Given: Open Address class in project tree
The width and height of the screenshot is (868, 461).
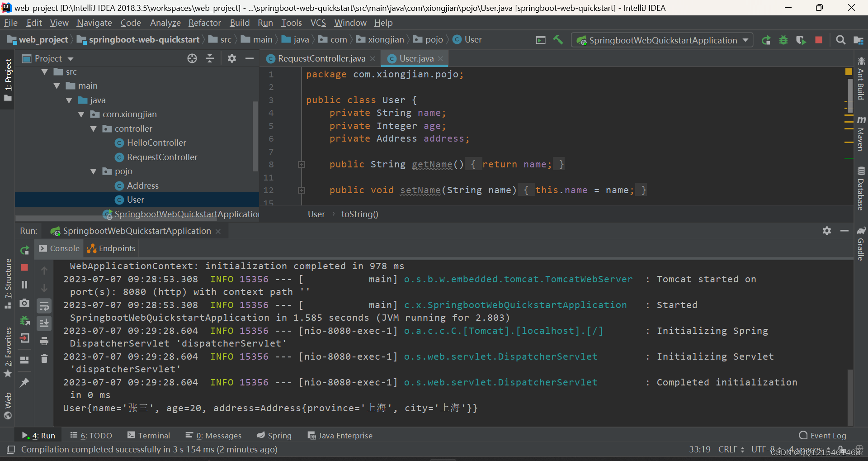Looking at the screenshot, I should [143, 186].
